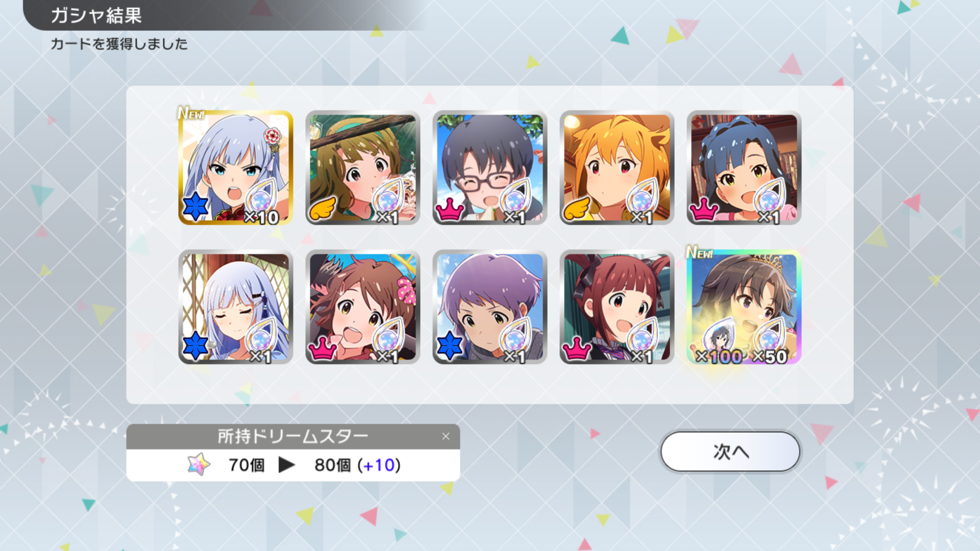Image resolution: width=980 pixels, height=551 pixels.
Task: Click the x100 character medal icon
Action: [720, 338]
